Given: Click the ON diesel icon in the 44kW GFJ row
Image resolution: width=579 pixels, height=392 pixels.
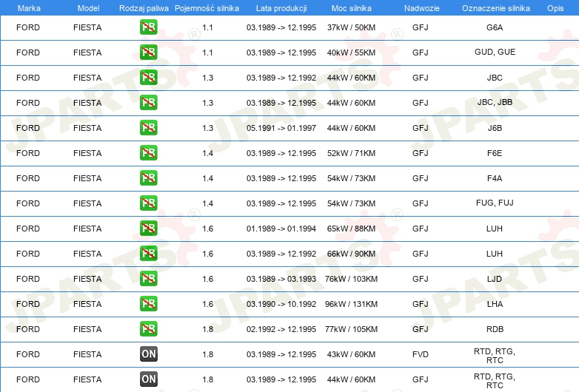Looking at the screenshot, I should (x=148, y=379).
